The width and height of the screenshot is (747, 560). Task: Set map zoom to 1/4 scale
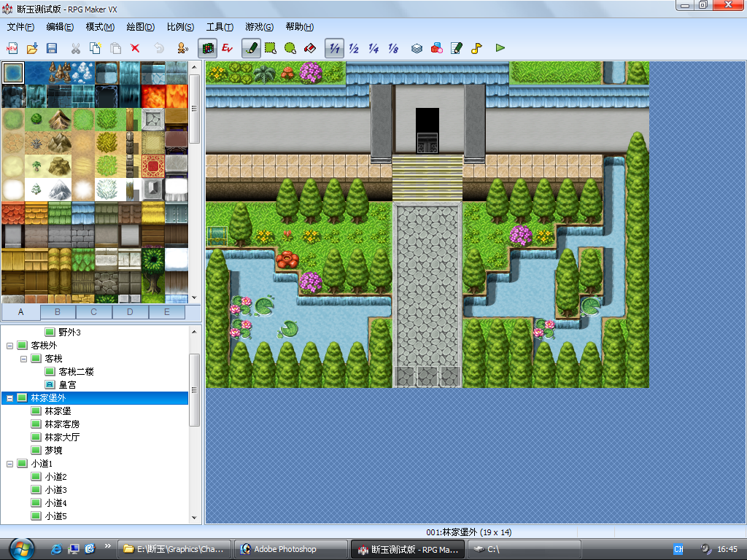(373, 48)
